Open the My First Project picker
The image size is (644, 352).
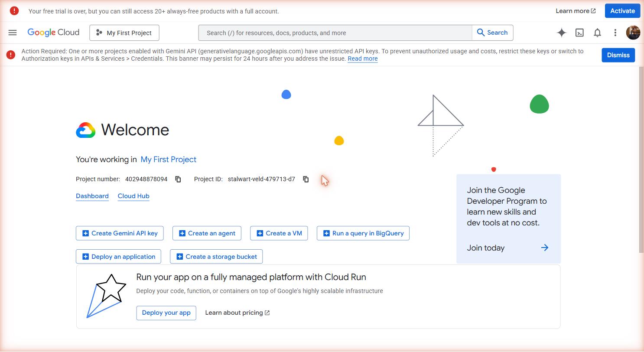click(124, 33)
